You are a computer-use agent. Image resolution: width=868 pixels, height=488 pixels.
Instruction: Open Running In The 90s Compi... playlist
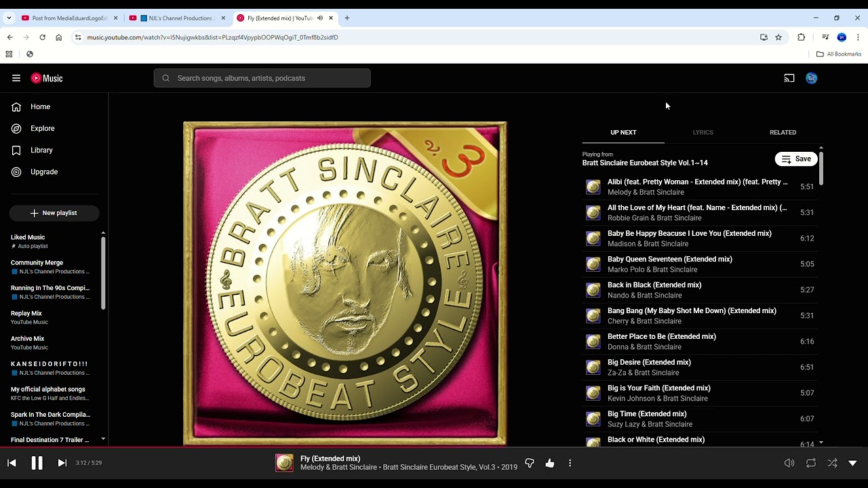point(52,292)
